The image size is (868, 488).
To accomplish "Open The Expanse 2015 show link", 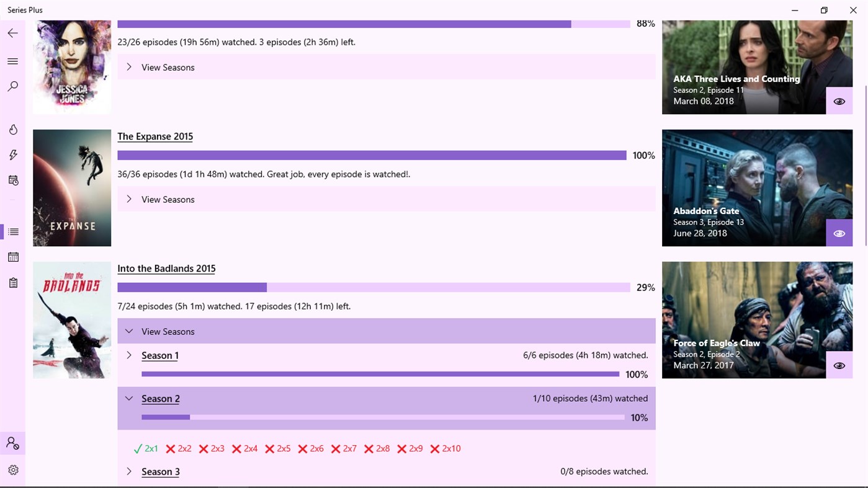I will pos(154,136).
